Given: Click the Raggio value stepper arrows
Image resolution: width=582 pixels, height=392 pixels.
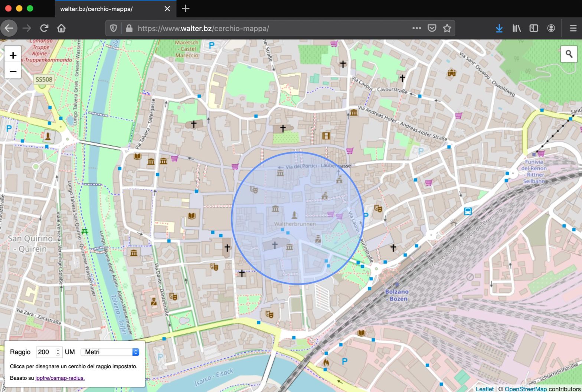Looking at the screenshot, I should (x=58, y=352).
